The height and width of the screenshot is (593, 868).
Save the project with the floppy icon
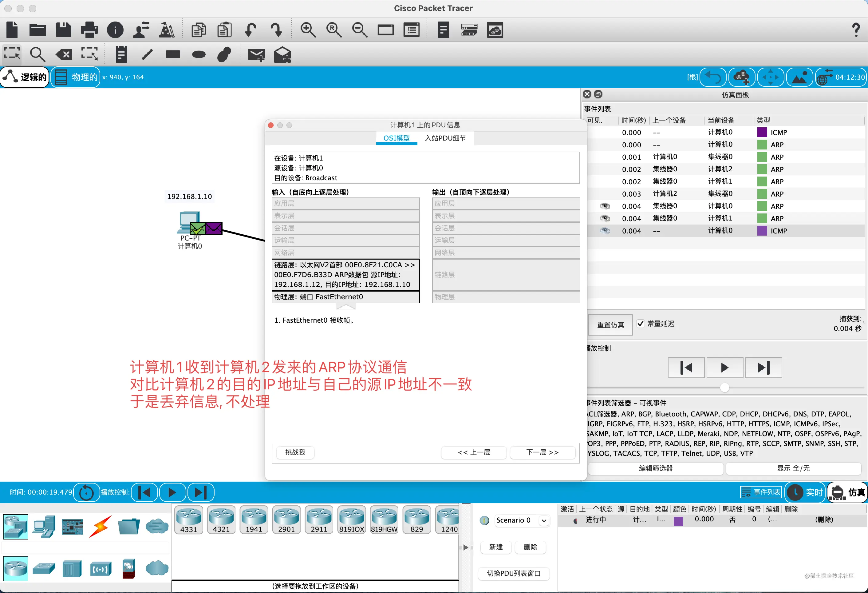click(x=64, y=30)
